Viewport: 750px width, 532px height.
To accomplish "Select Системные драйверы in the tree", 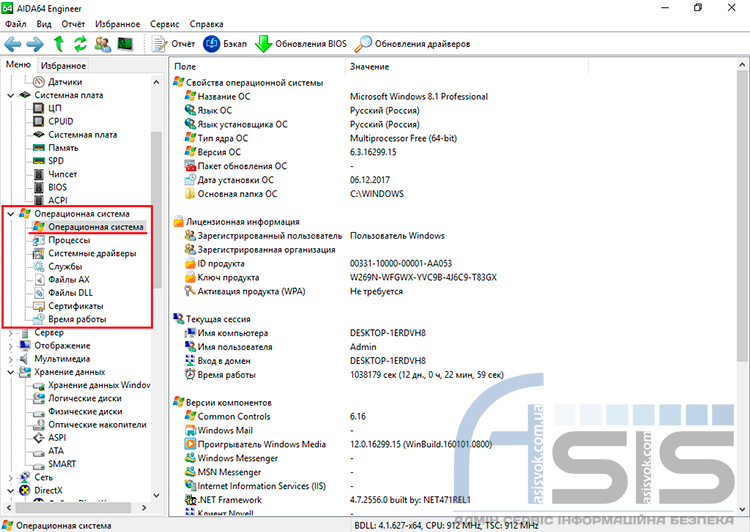I will pyautogui.click(x=92, y=253).
